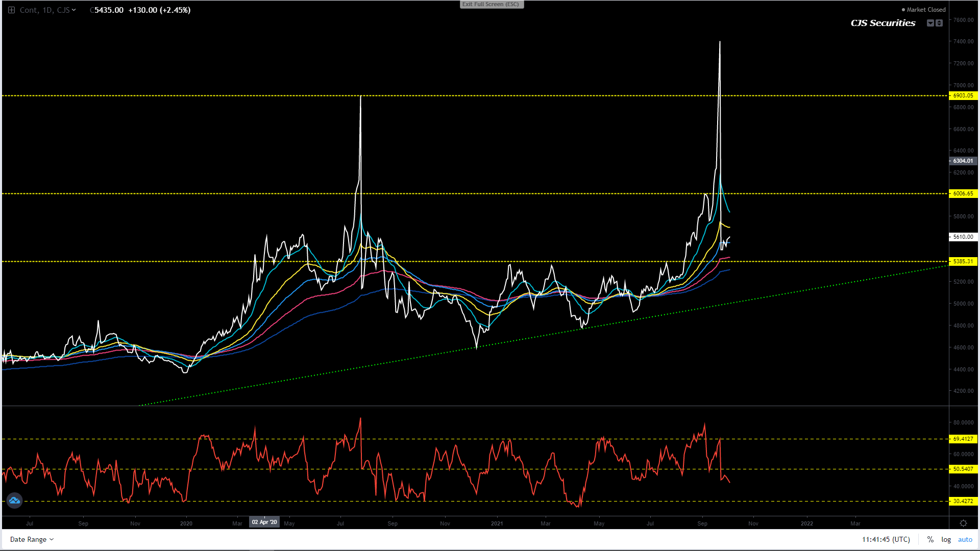
Task: Click the 6006.65 price level label
Action: pos(963,193)
